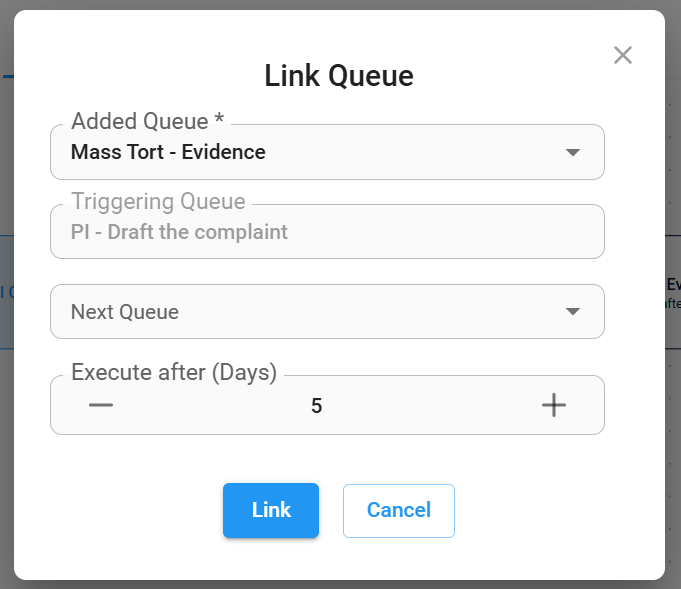
Task: Click the Added Queue * label
Action: pyautogui.click(x=148, y=121)
